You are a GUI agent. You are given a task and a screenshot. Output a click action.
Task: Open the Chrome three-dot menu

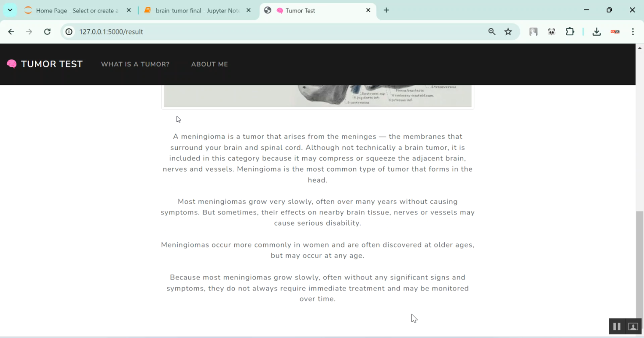tap(633, 32)
